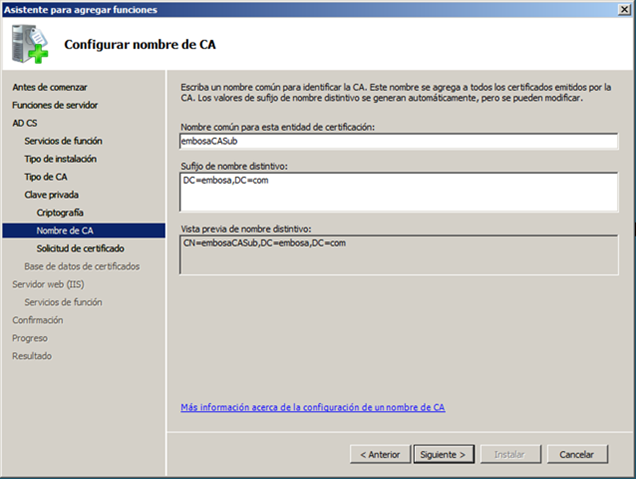Jump to the Criptografía step

click(x=60, y=213)
